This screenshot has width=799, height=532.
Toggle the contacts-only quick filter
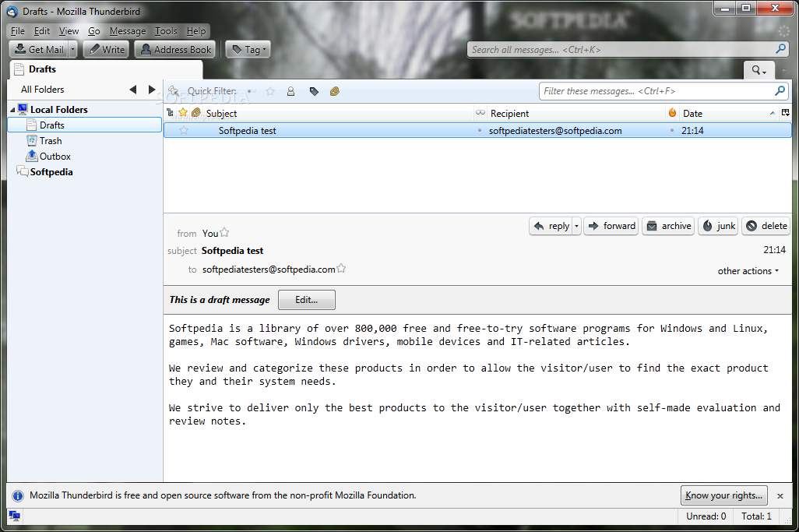[290, 91]
